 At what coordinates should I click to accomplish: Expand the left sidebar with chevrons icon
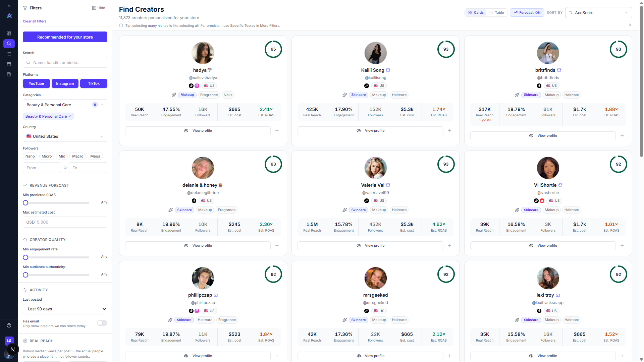9,6
